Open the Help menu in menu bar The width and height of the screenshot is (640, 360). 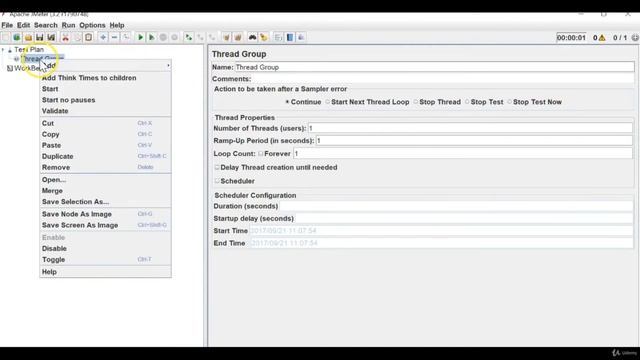click(117, 25)
